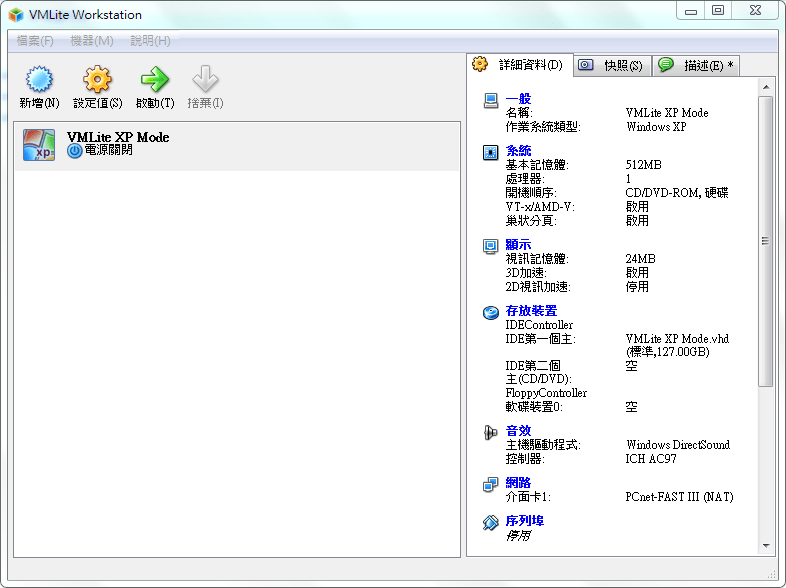
Task: Start the machine with 啟動(T) arrow
Action: tap(155, 79)
